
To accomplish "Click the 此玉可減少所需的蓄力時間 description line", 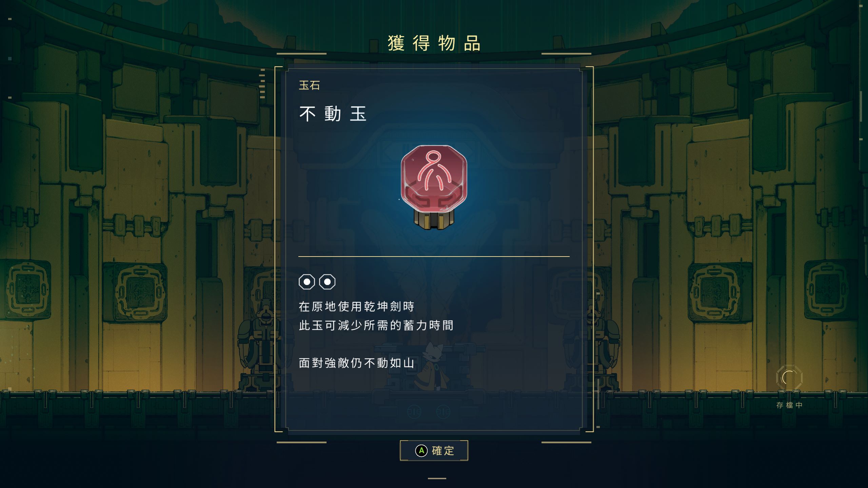I will pyautogui.click(x=376, y=325).
